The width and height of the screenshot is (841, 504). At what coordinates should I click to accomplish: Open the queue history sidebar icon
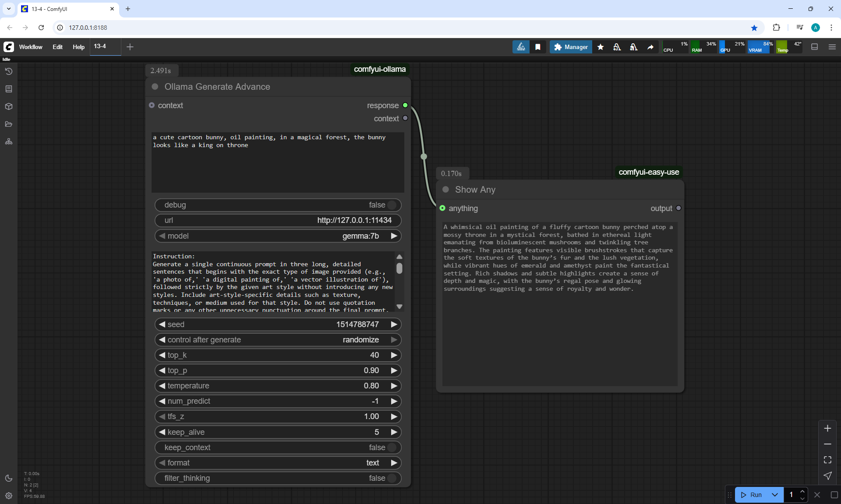click(9, 71)
